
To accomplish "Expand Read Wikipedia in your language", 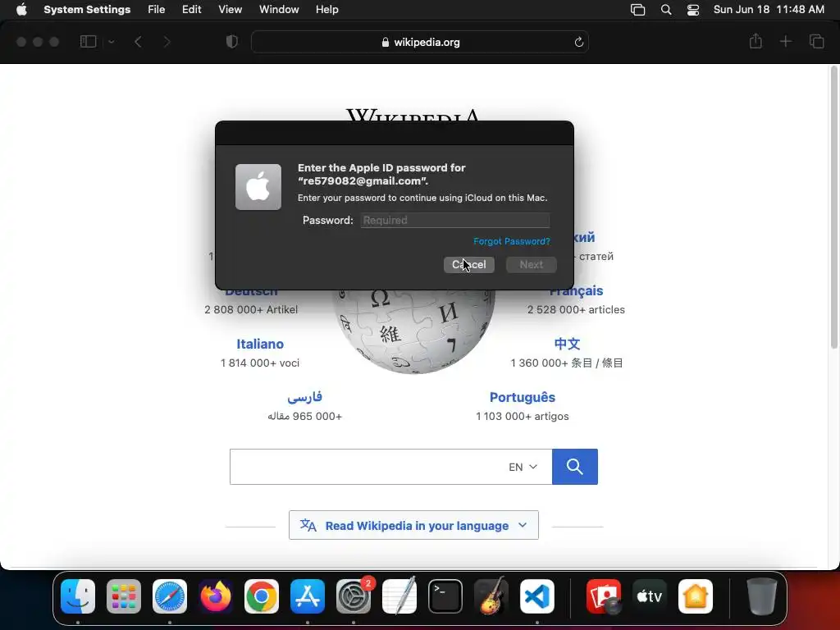I will 413,526.
